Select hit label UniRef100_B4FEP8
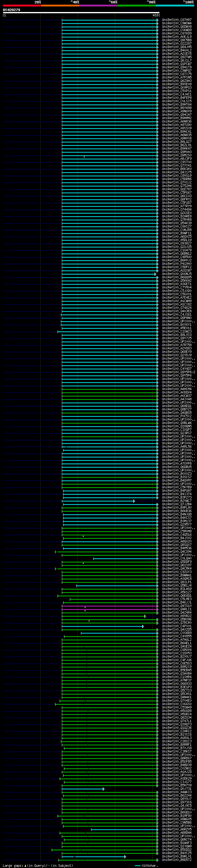197x868 pixels. pyautogui.click(x=176, y=98)
